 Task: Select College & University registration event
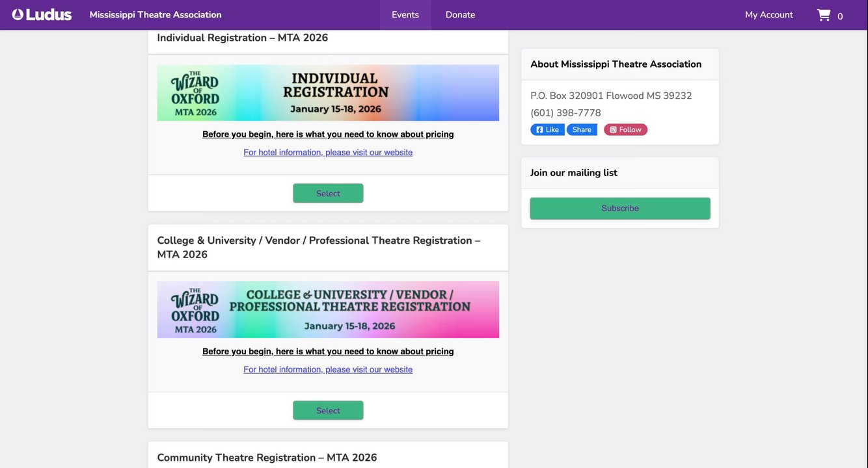328,410
